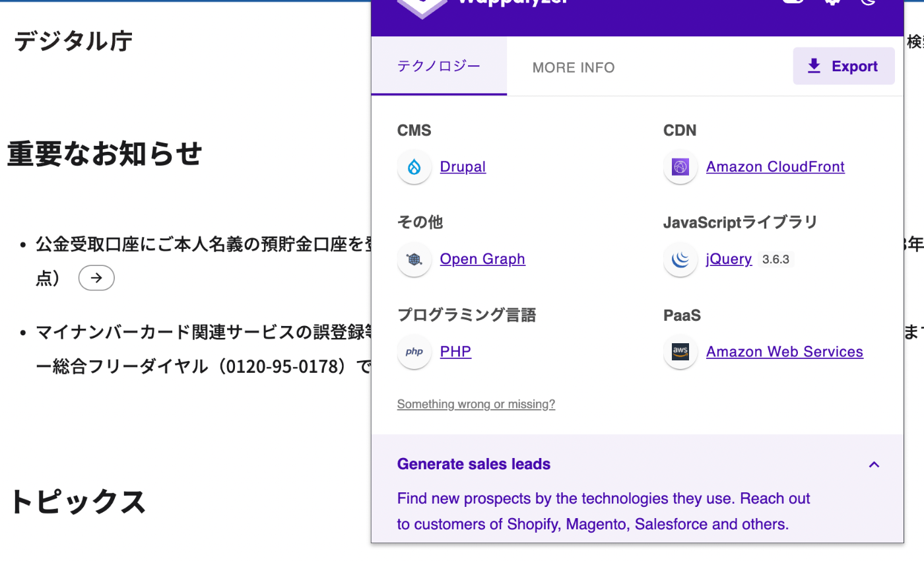Click 'Something wrong or missing?' link
924x561 pixels.
(x=476, y=404)
